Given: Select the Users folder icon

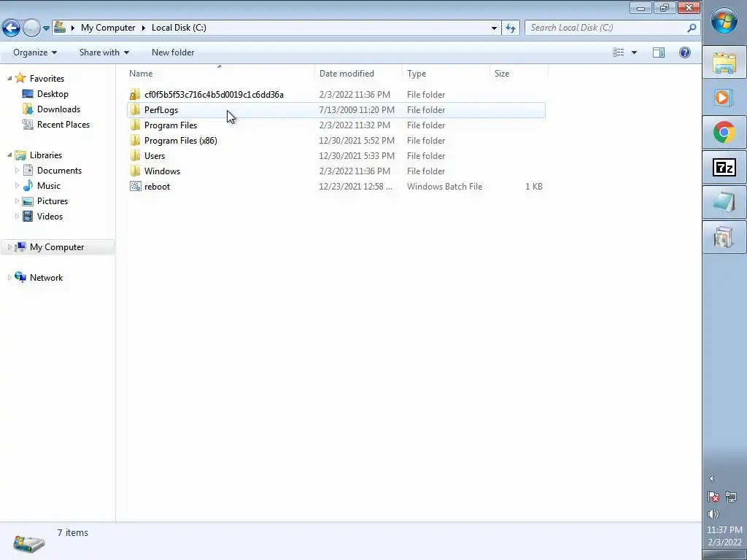Looking at the screenshot, I should 135,156.
